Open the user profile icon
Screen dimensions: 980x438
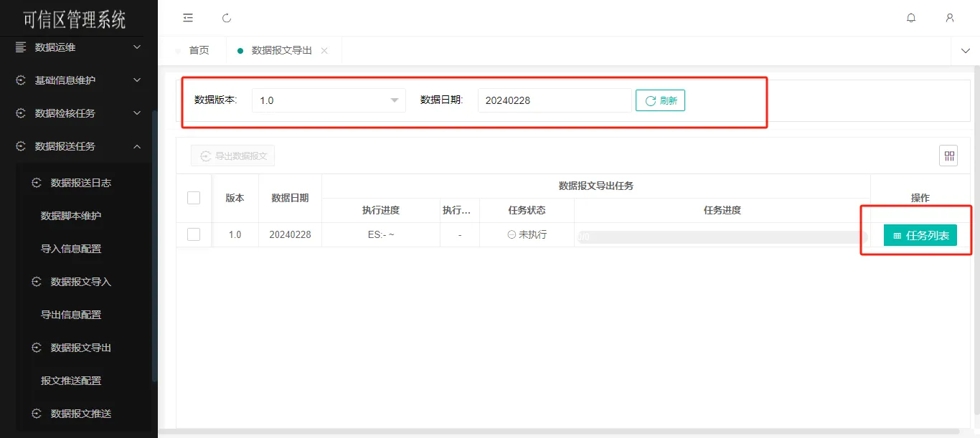click(950, 18)
